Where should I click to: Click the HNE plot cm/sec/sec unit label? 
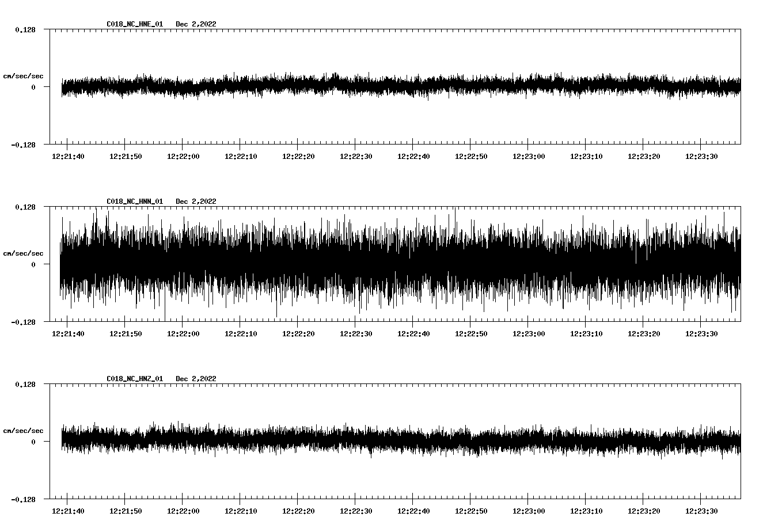(24, 76)
